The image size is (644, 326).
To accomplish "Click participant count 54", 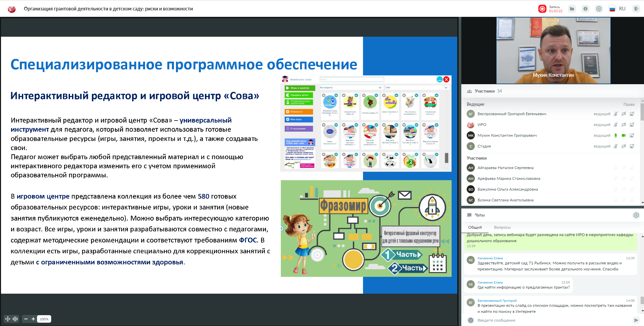I will pyautogui.click(x=500, y=91).
